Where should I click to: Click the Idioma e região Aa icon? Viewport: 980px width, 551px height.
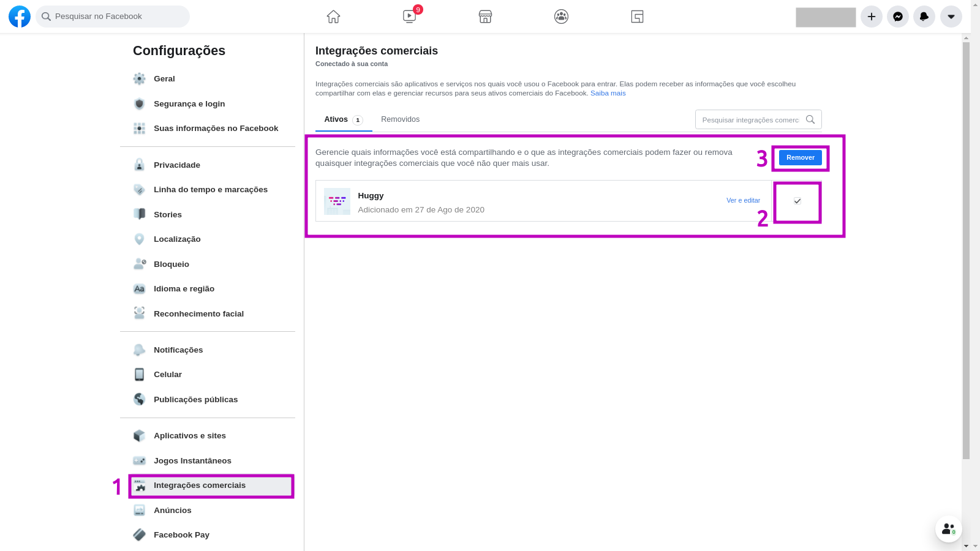(140, 289)
